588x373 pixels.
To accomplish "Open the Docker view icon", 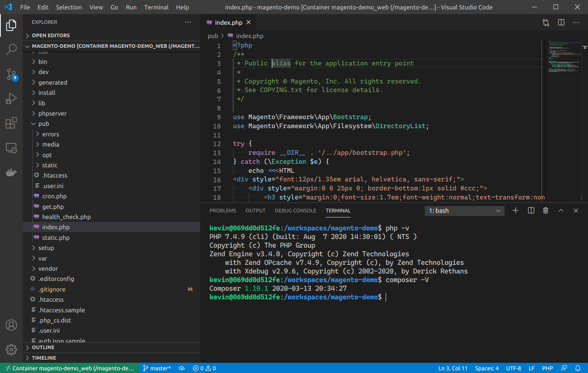I will tap(11, 172).
